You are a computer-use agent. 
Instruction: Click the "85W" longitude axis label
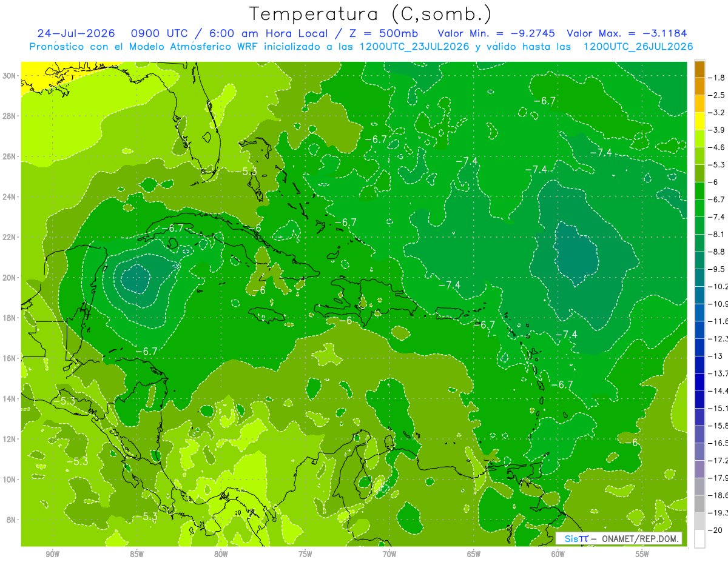click(x=136, y=554)
